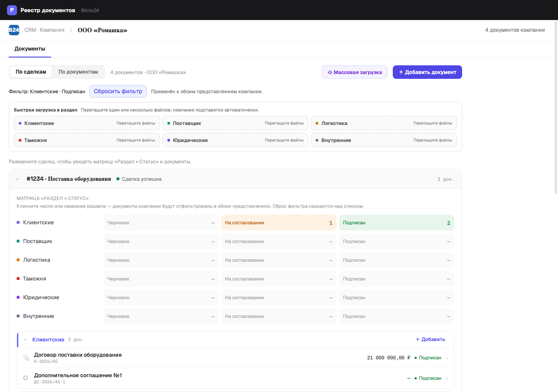
Task: Click Массовая загрузка button
Action: 354,72
